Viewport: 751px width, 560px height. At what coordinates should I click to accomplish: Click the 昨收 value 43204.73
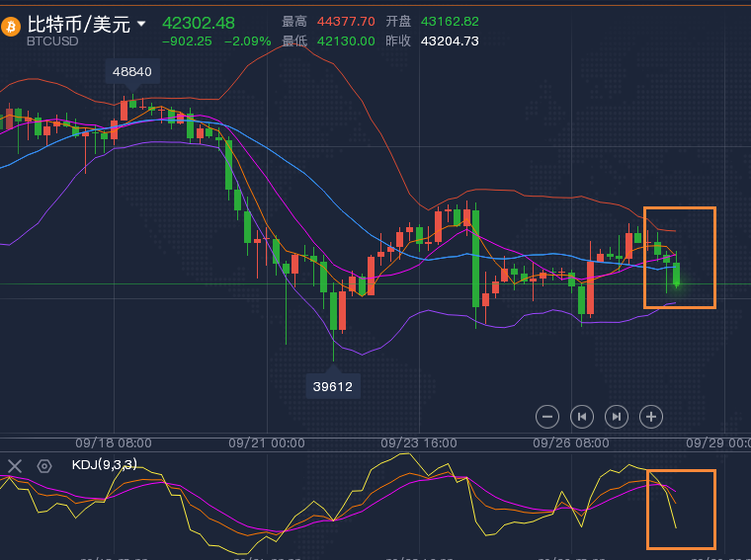click(x=450, y=40)
